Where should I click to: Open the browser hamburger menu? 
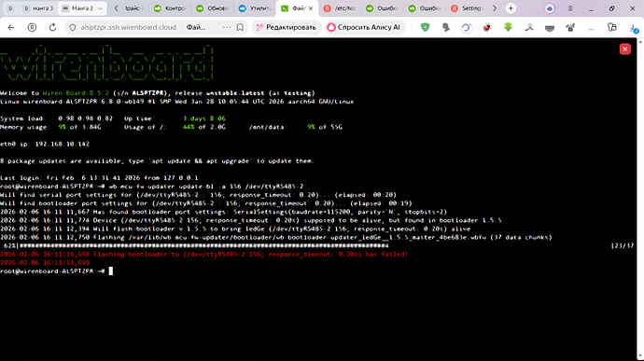[x=570, y=8]
